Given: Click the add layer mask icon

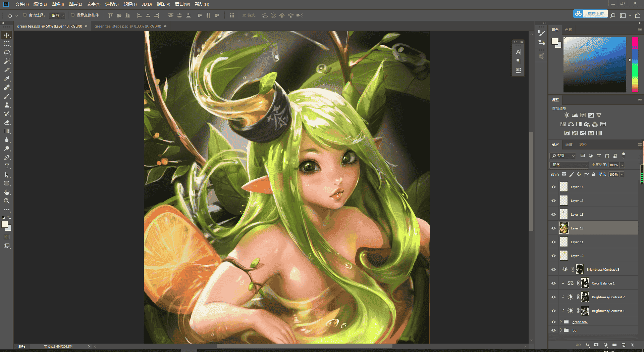Looking at the screenshot, I should (x=596, y=345).
